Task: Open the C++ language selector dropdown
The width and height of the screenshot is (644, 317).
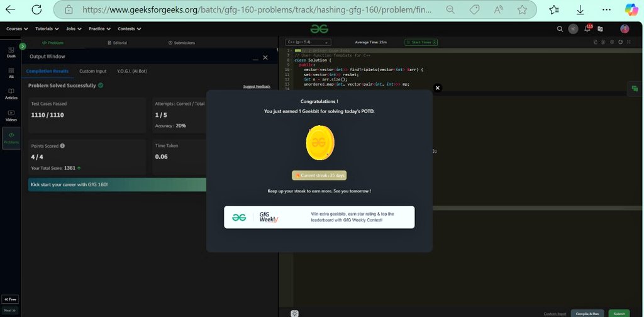Action: (x=308, y=42)
